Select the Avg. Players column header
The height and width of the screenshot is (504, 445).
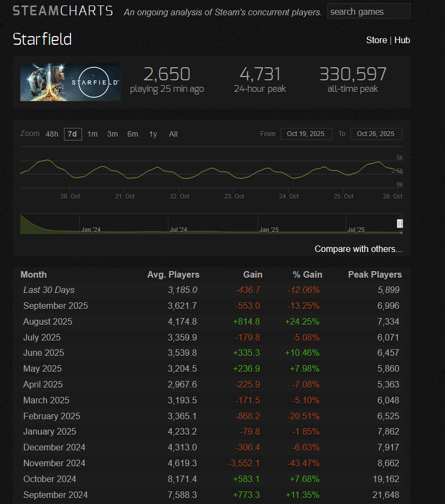[173, 275]
